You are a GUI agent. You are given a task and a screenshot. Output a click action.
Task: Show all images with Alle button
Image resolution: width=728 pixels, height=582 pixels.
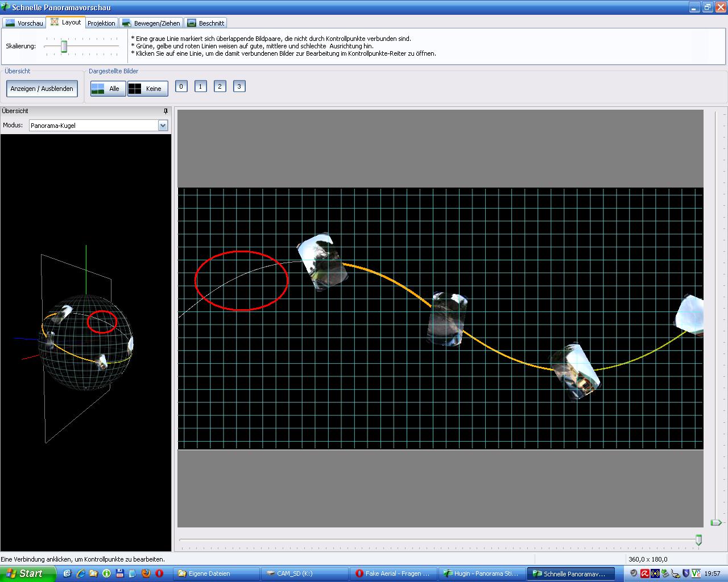click(x=108, y=89)
